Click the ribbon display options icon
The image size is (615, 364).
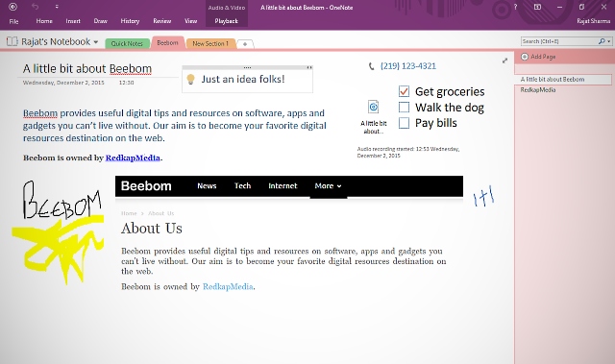point(537,7)
